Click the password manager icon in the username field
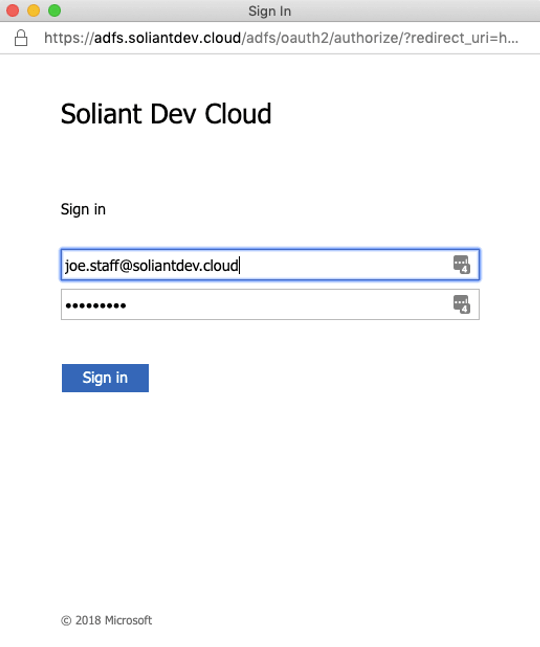Screen dimensions: 540x647 tap(462, 264)
